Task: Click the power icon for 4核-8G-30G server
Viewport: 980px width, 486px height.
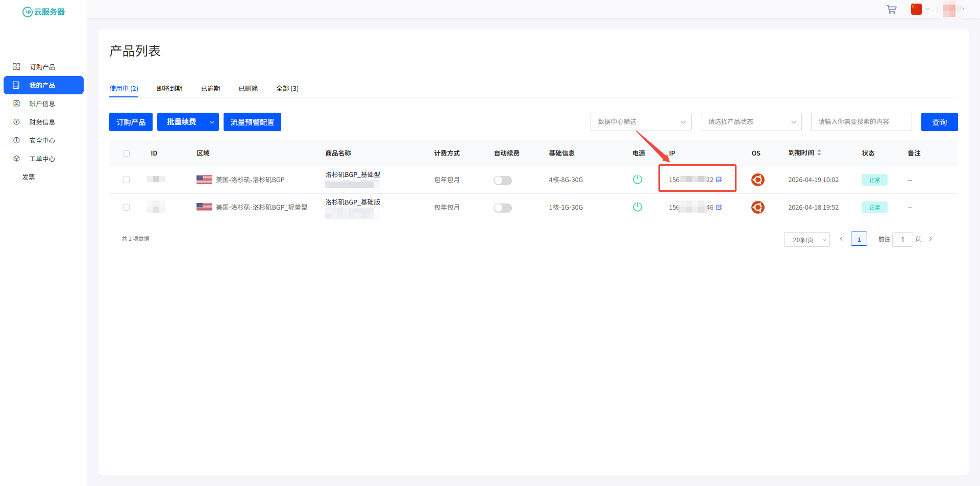Action: [637, 180]
